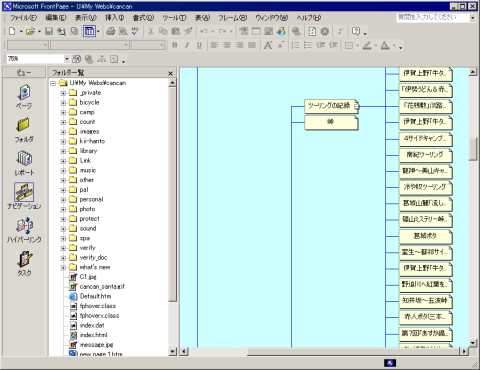The image size is (480, 370).
Task: Toggle Underline formatting
Action: pos(199,45)
